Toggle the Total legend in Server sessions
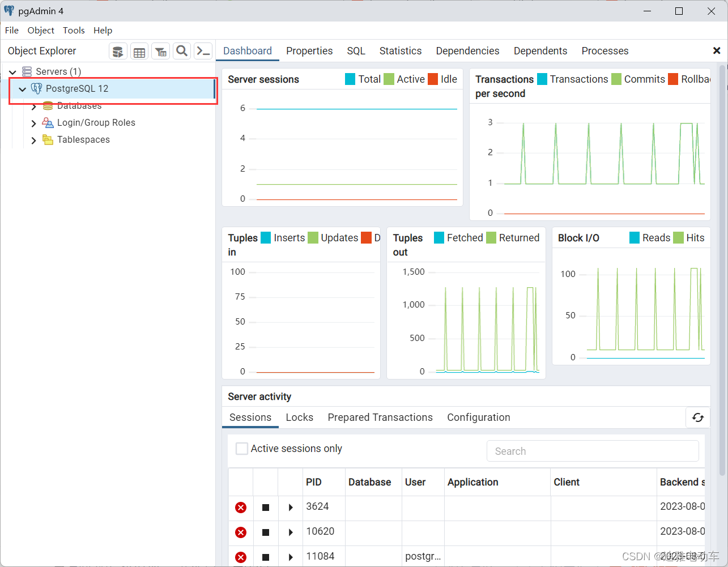 click(363, 79)
